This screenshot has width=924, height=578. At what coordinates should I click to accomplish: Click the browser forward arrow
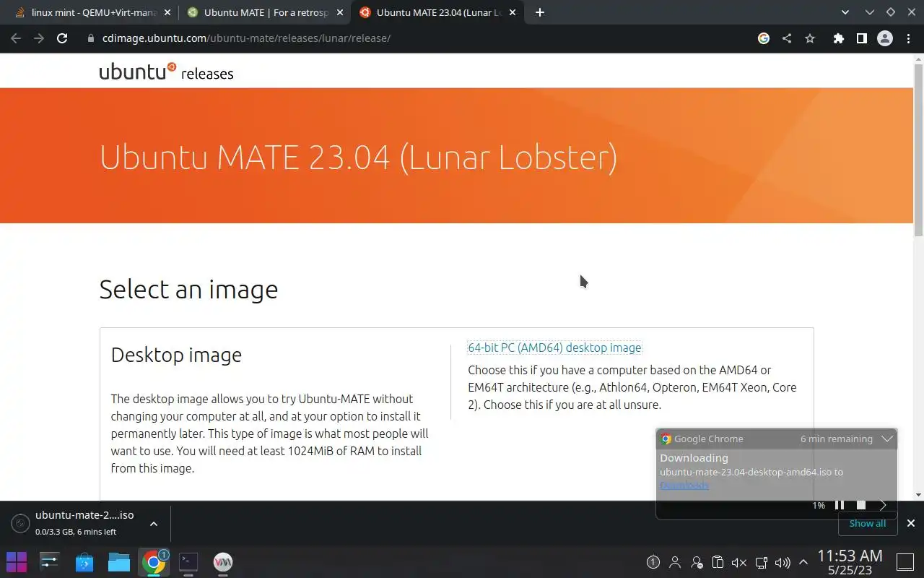tap(39, 38)
